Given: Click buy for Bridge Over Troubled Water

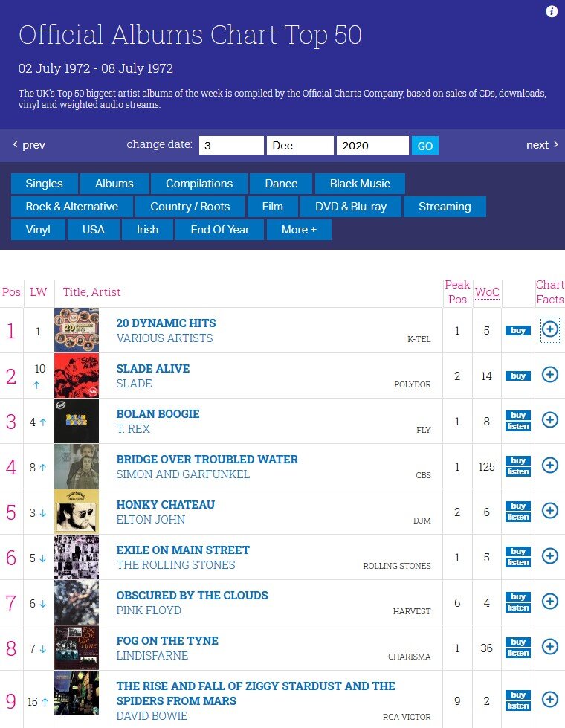Looking at the screenshot, I should [x=518, y=460].
